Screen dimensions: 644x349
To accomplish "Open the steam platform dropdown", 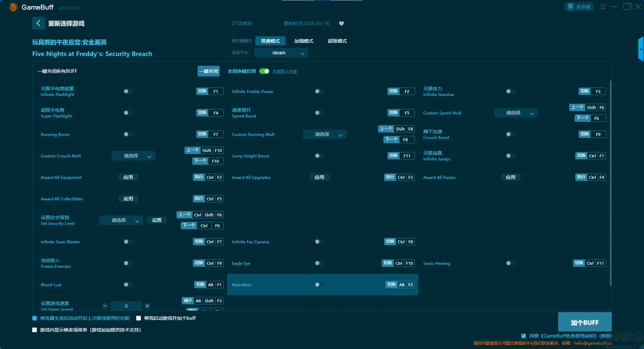I will (x=281, y=53).
